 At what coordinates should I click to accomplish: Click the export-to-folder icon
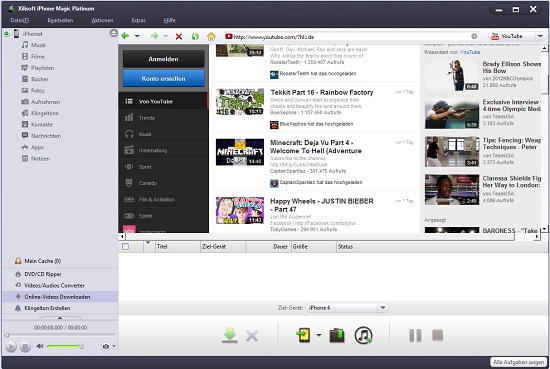(337, 335)
